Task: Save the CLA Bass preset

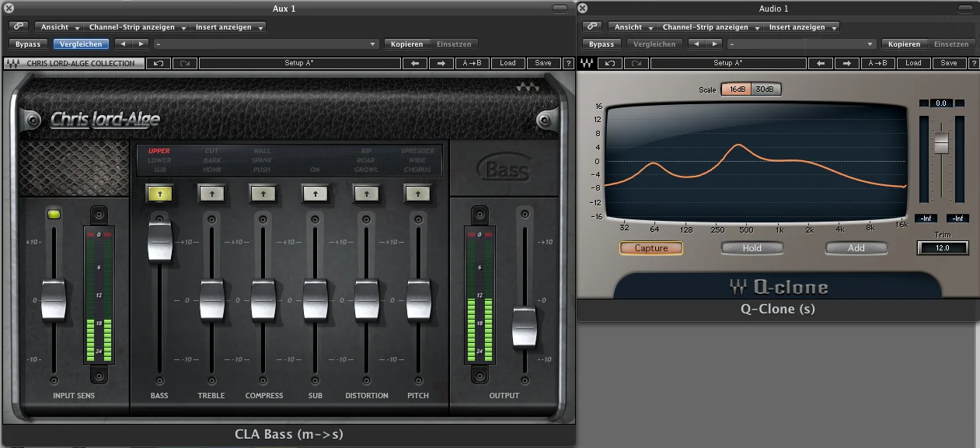Action: coord(543,63)
